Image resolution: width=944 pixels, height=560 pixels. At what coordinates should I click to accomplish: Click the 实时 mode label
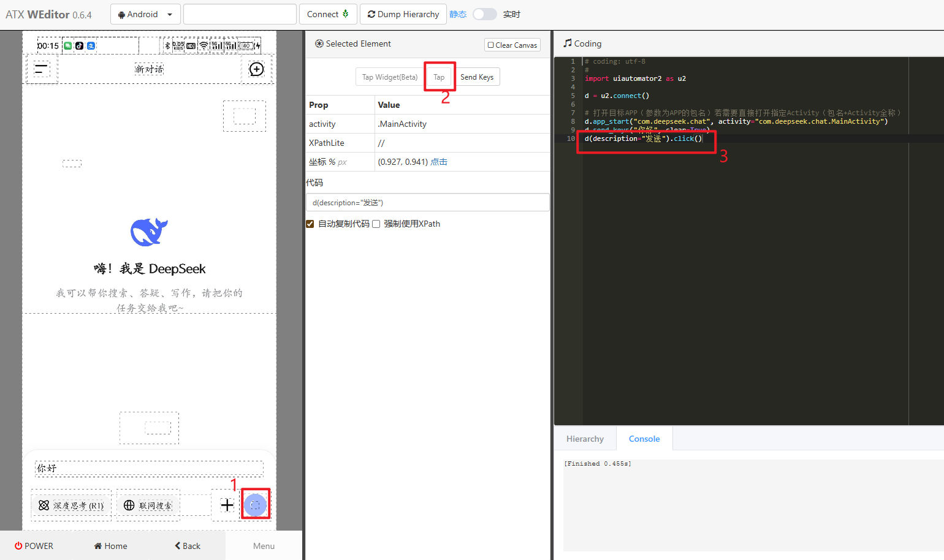pyautogui.click(x=511, y=14)
